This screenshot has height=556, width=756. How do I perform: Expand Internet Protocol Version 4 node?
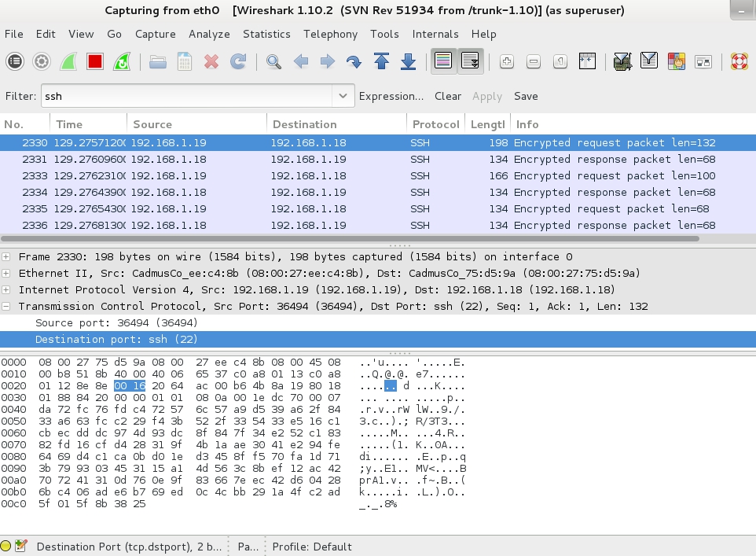(x=6, y=289)
